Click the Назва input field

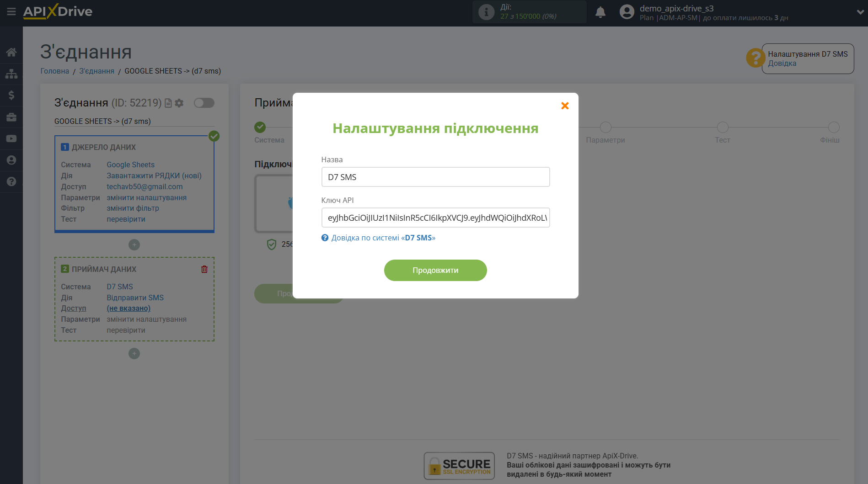pos(435,177)
